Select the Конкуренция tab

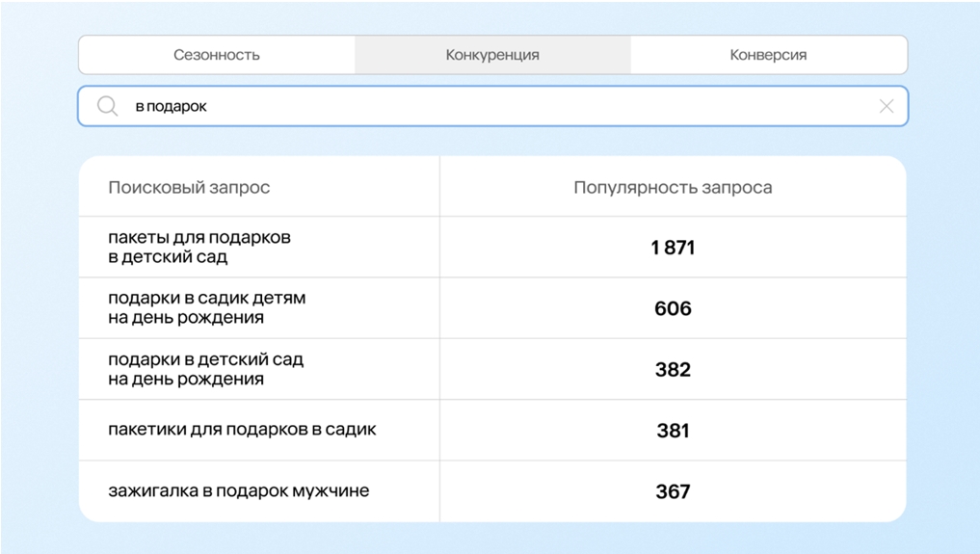(x=492, y=55)
